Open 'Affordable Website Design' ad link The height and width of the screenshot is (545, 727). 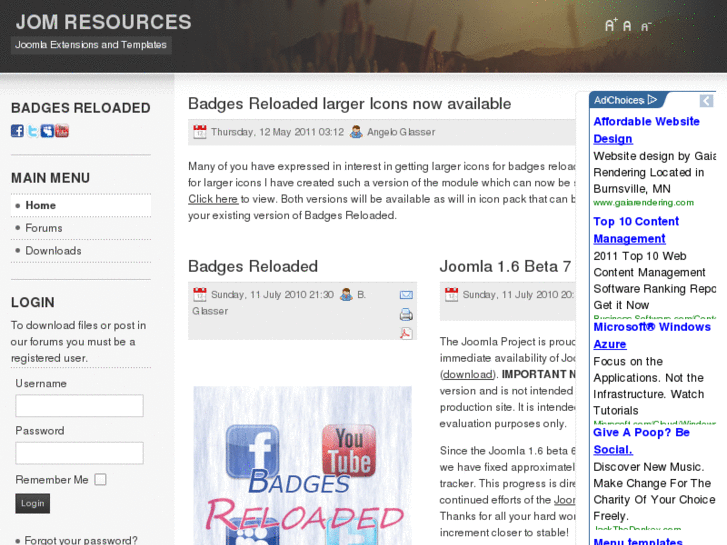click(x=646, y=130)
